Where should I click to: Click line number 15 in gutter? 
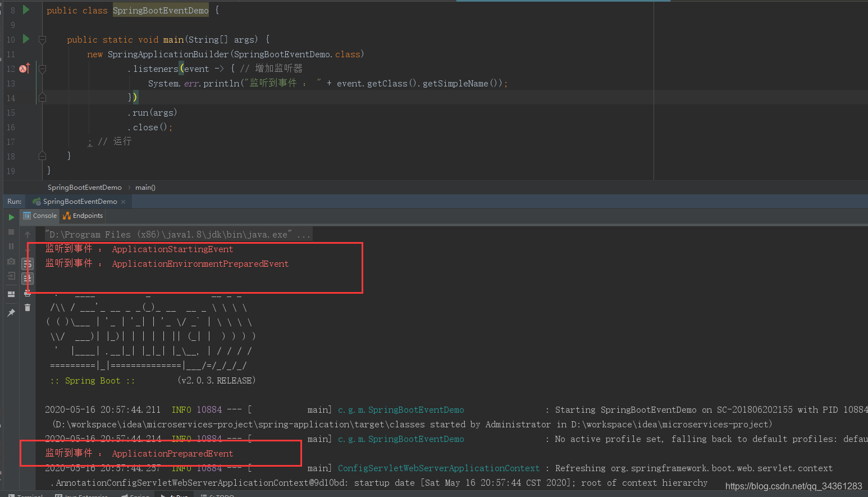pos(11,113)
